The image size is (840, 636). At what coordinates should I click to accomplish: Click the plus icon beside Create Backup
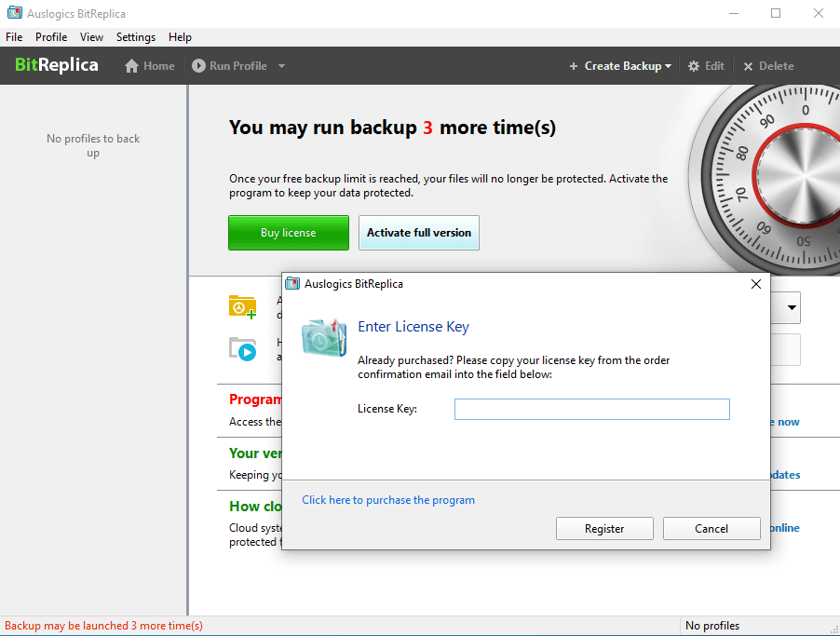[574, 66]
